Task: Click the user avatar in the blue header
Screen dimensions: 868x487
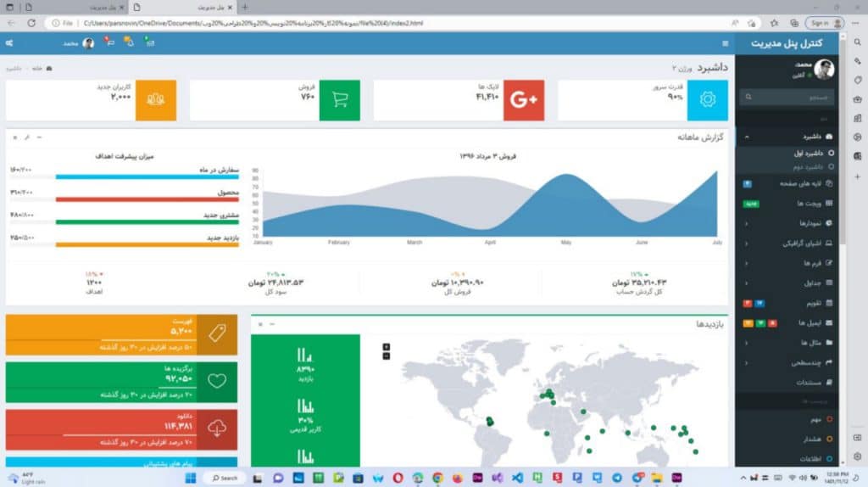Action: [88, 43]
